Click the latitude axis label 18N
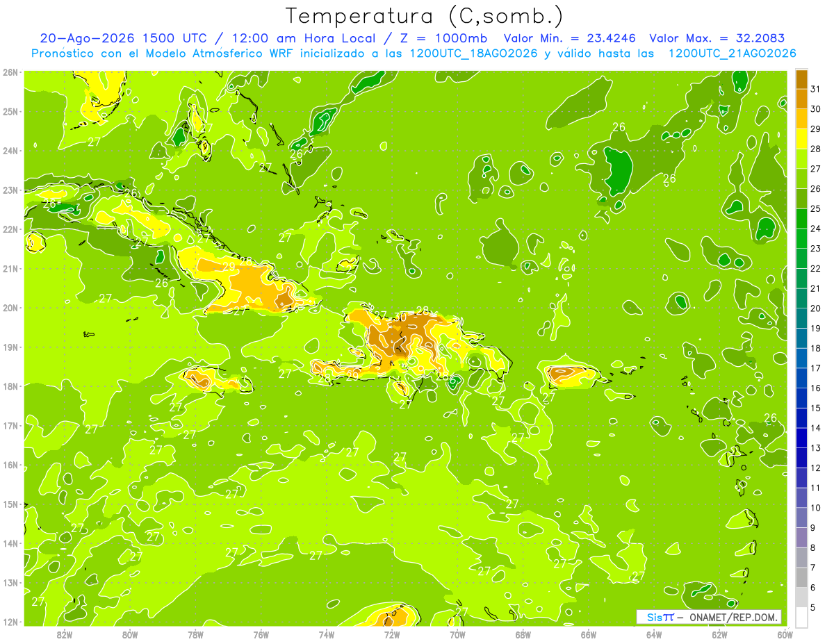834x644 pixels. 11,386
